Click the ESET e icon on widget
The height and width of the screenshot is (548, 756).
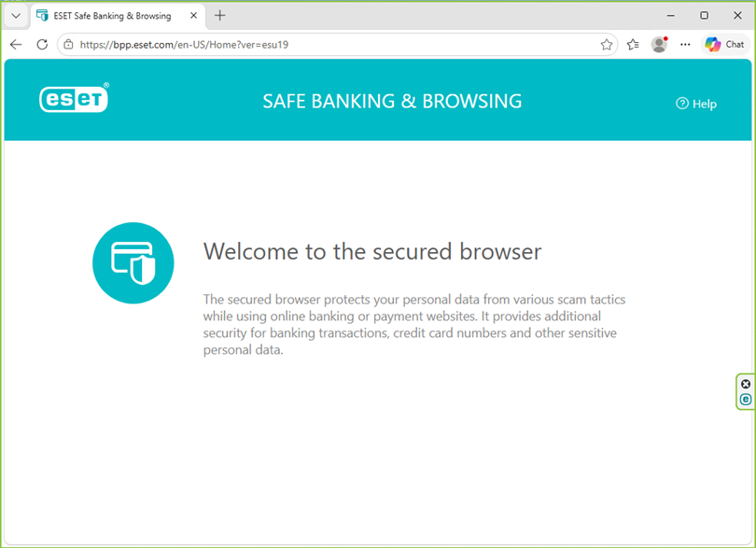746,400
